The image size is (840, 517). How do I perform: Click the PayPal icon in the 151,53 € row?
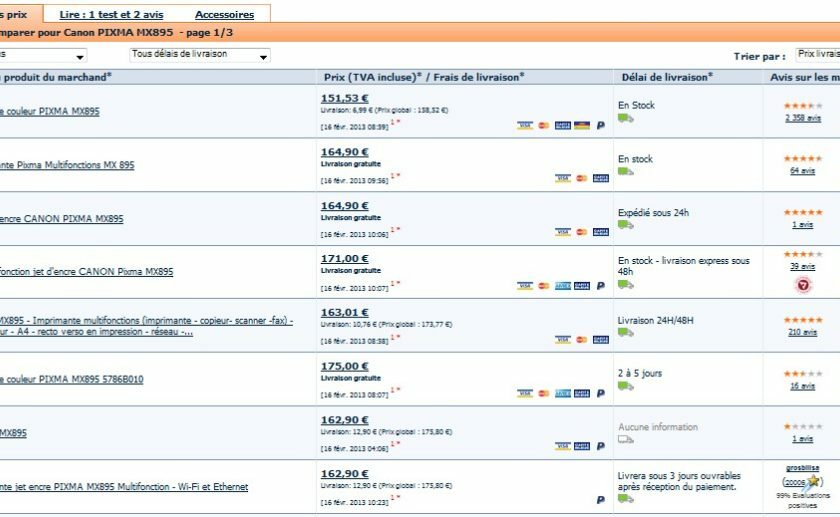point(601,125)
